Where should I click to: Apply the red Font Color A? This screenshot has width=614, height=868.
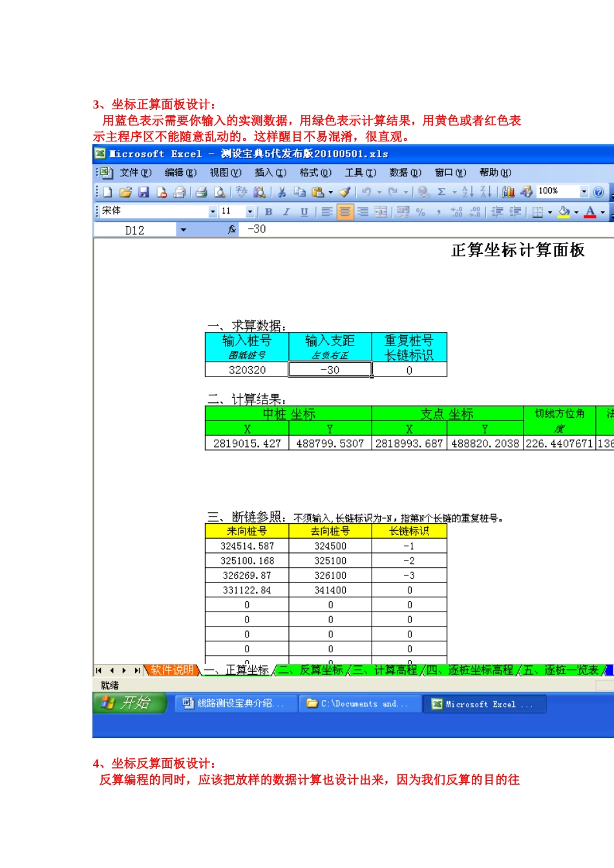pos(590,212)
